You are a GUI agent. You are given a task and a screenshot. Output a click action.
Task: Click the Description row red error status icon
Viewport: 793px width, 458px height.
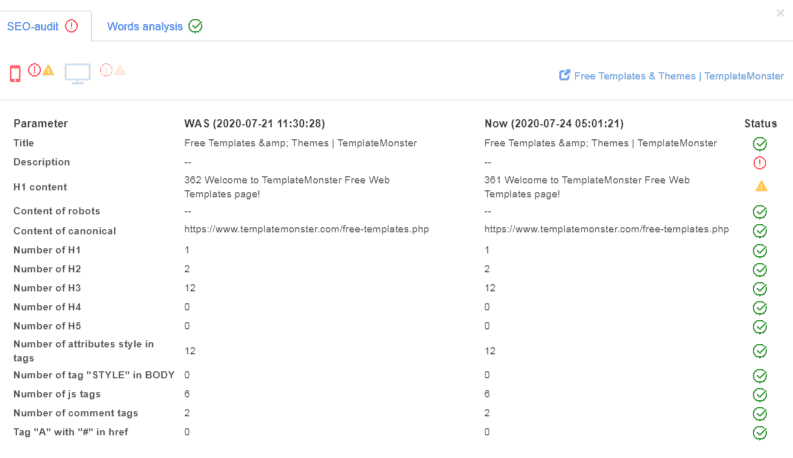click(760, 163)
